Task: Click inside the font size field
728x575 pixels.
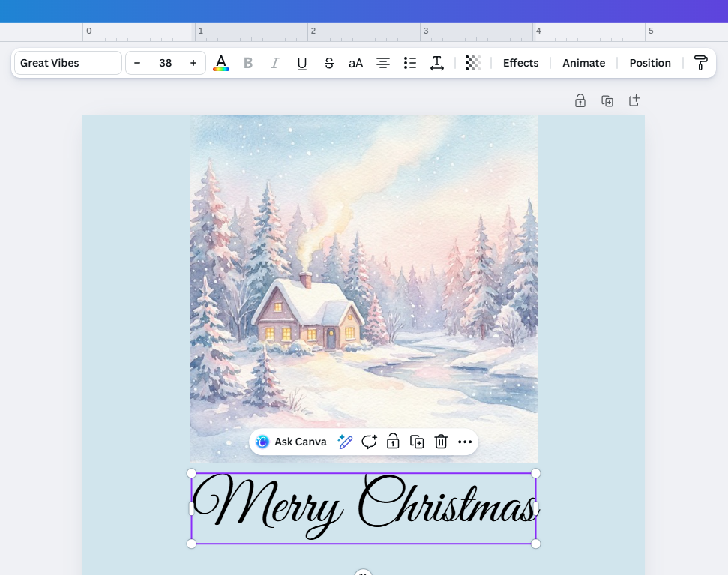Action: (165, 63)
